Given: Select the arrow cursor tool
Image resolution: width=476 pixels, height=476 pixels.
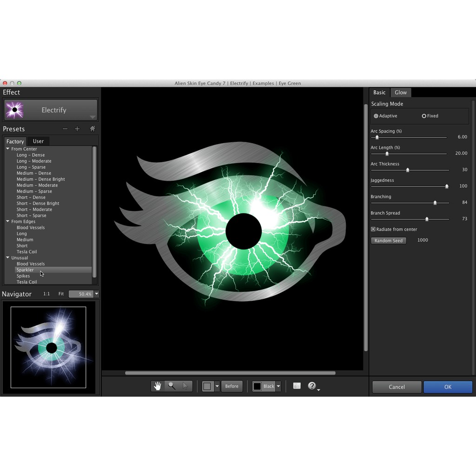Looking at the screenshot, I should (185, 386).
